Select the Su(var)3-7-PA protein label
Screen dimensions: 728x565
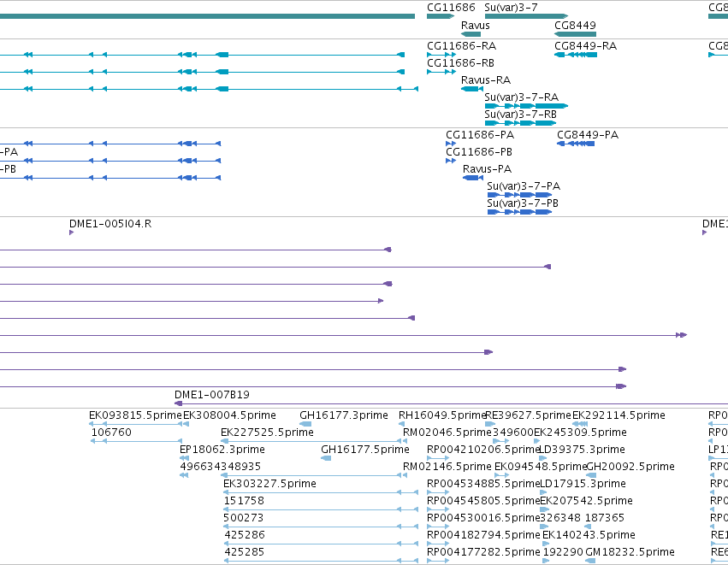pos(524,186)
